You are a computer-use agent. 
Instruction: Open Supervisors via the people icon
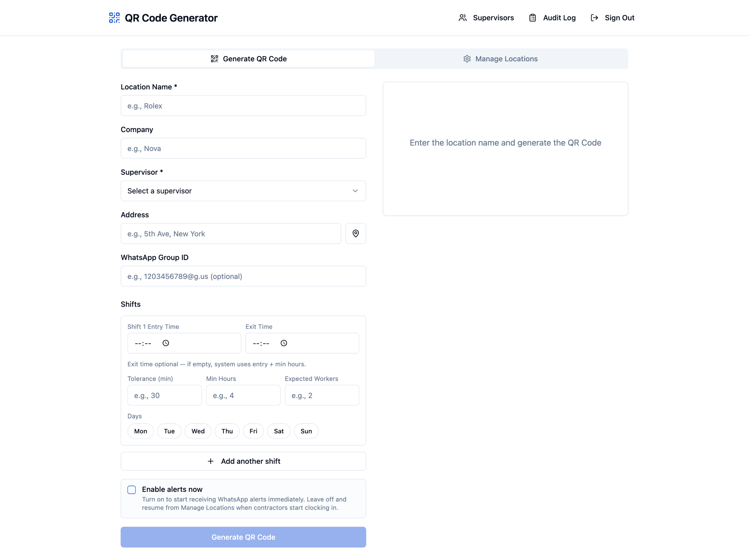coord(463,18)
